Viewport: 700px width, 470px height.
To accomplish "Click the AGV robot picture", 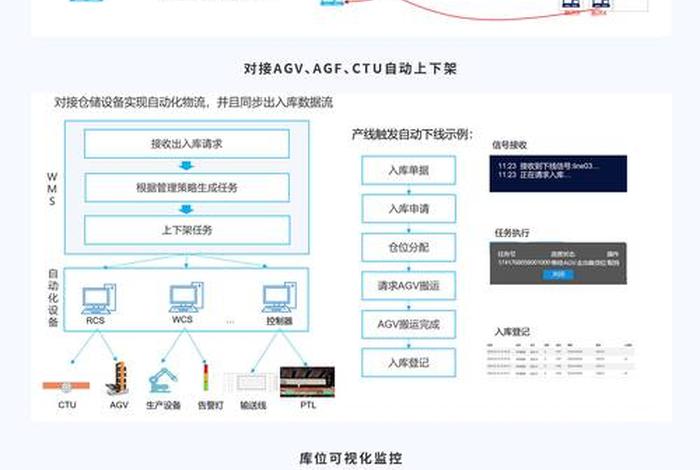I will [x=118, y=378].
